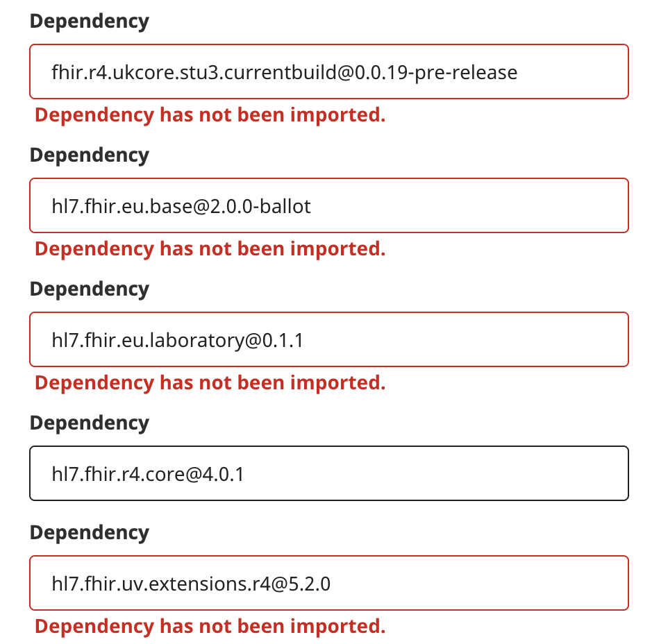Click the "5.2.0" version in the extensions field
668x644 pixels.
[309, 584]
